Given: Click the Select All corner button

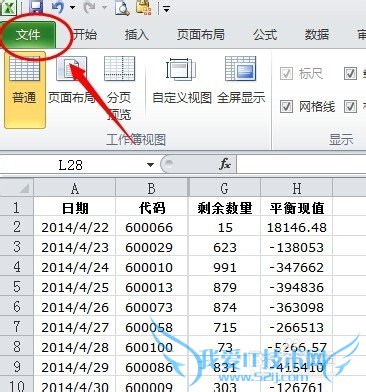Looking at the screenshot, I should [x=17, y=188].
